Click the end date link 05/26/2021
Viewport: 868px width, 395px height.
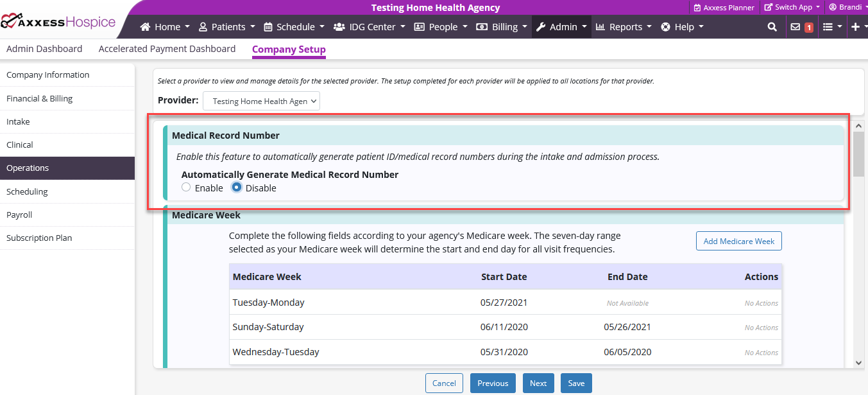627,327
